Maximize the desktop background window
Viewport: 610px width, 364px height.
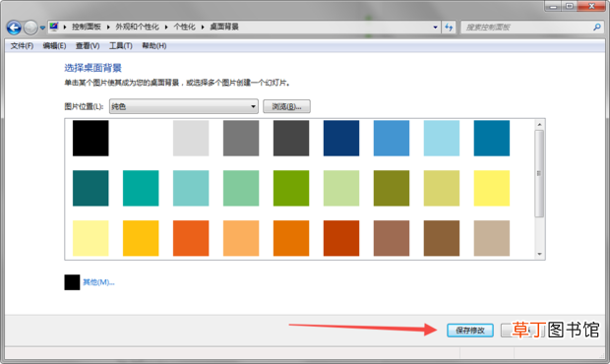[x=569, y=6]
